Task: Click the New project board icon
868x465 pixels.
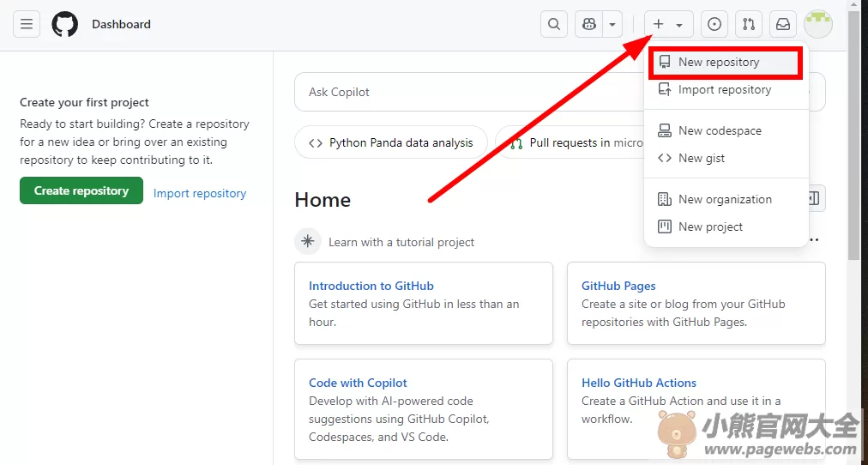Action: click(664, 226)
